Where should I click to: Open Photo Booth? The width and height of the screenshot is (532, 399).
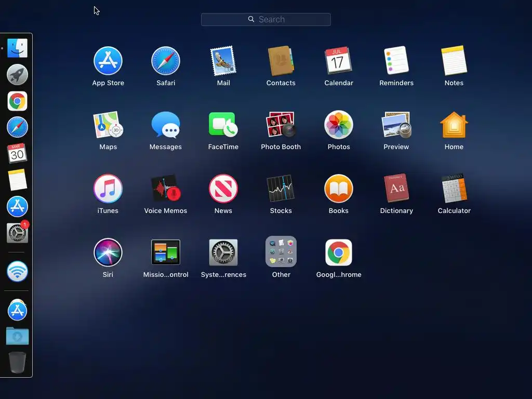coord(281,125)
